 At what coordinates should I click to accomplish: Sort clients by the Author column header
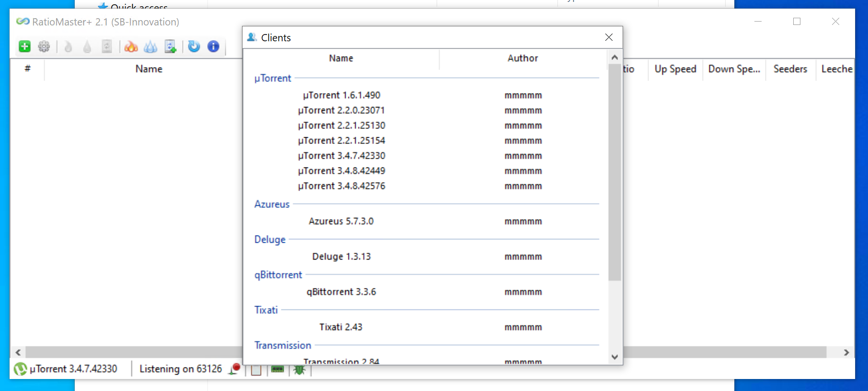[523, 59]
